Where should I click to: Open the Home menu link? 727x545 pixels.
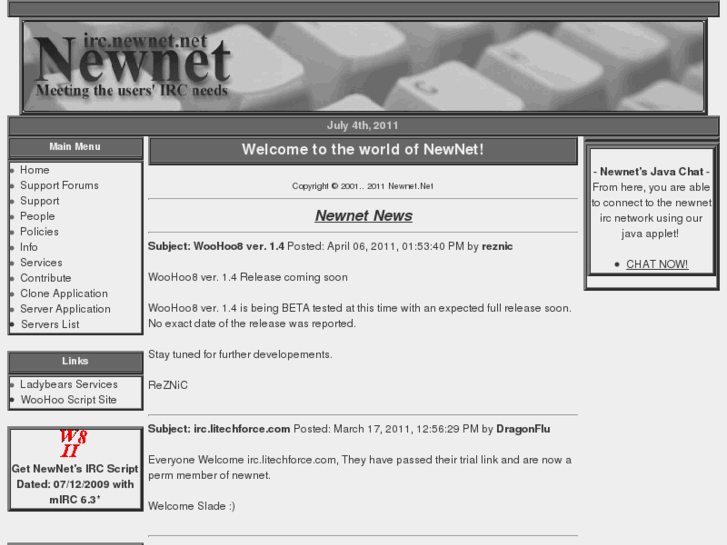pyautogui.click(x=34, y=170)
